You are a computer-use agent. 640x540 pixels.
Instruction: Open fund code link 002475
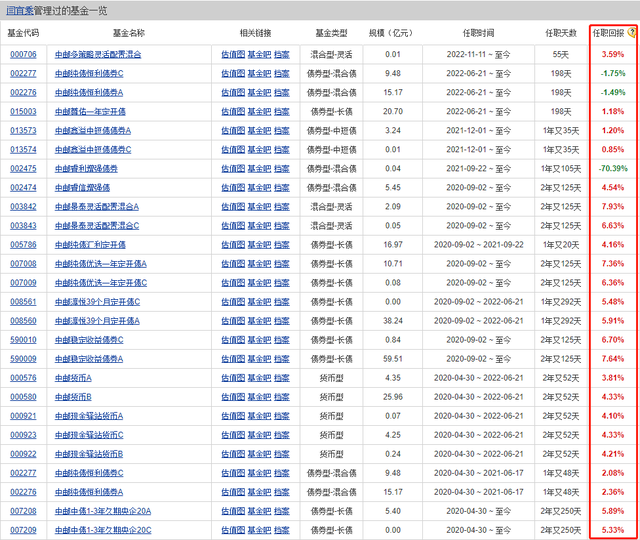pos(23,169)
